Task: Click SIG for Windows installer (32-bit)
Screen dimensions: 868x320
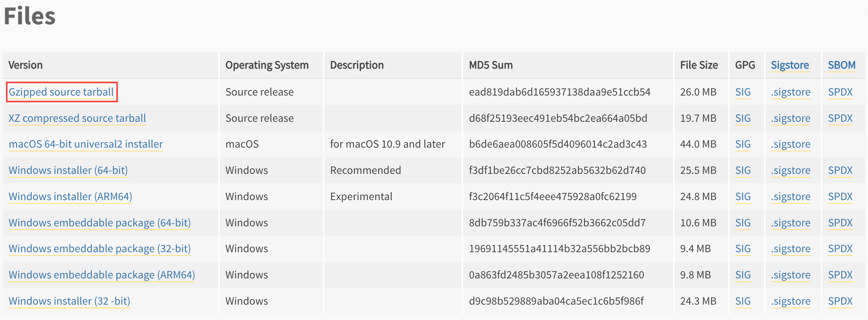Action: [x=743, y=301]
